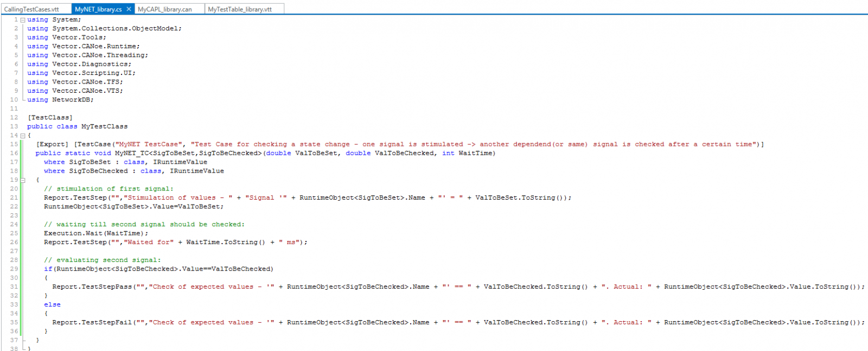Click the 'using NetworkDB;' line

[x=60, y=100]
